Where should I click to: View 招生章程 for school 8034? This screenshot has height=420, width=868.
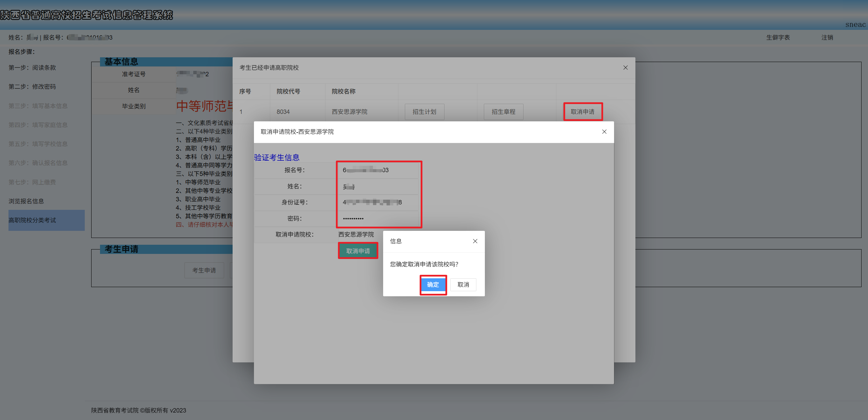[x=503, y=112]
